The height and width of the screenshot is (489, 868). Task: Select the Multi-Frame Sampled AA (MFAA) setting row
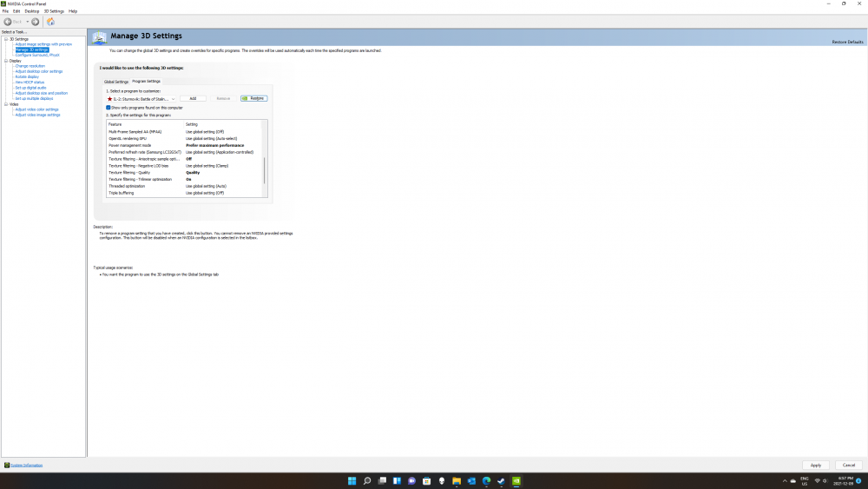coord(183,132)
